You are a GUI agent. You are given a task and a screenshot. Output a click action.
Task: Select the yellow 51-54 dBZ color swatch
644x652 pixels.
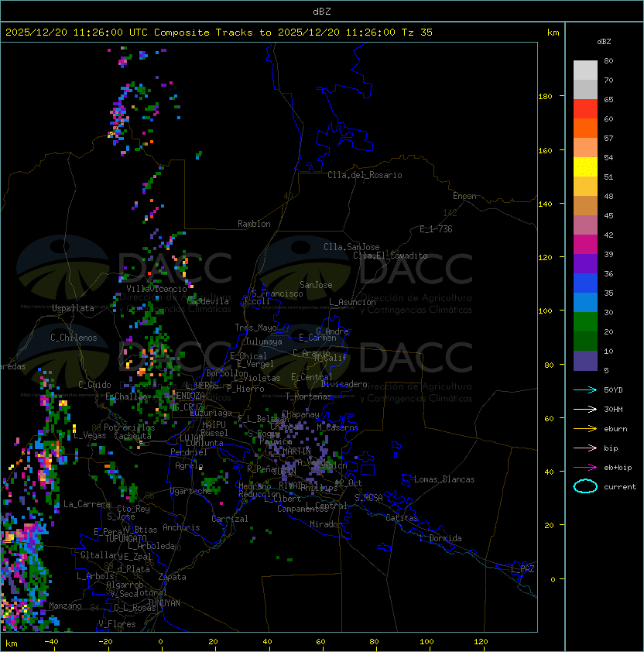coord(585,167)
